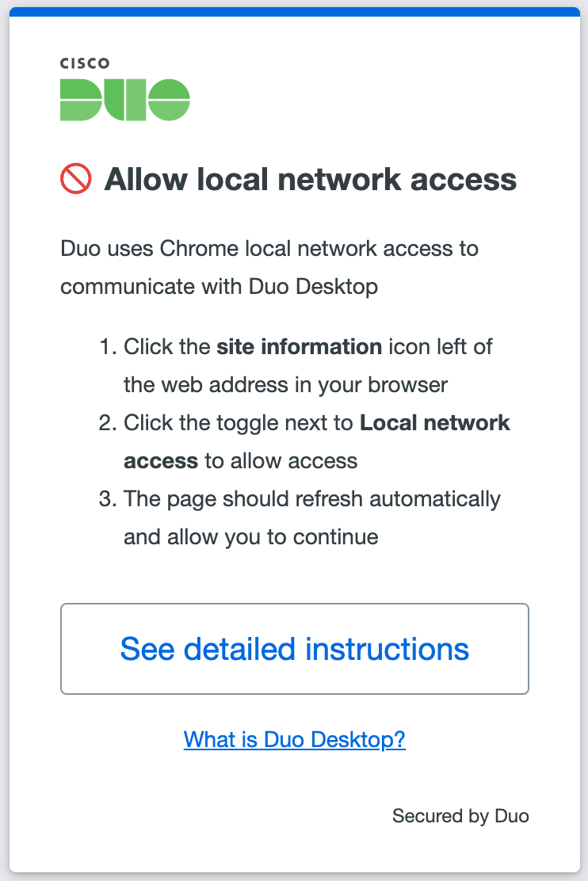This screenshot has width=588, height=881.
Task: Click the green Duo logo
Action: pyautogui.click(x=125, y=100)
